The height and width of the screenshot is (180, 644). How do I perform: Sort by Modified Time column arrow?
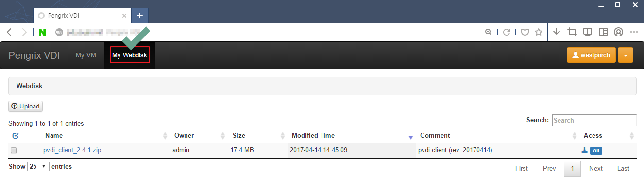pos(410,137)
